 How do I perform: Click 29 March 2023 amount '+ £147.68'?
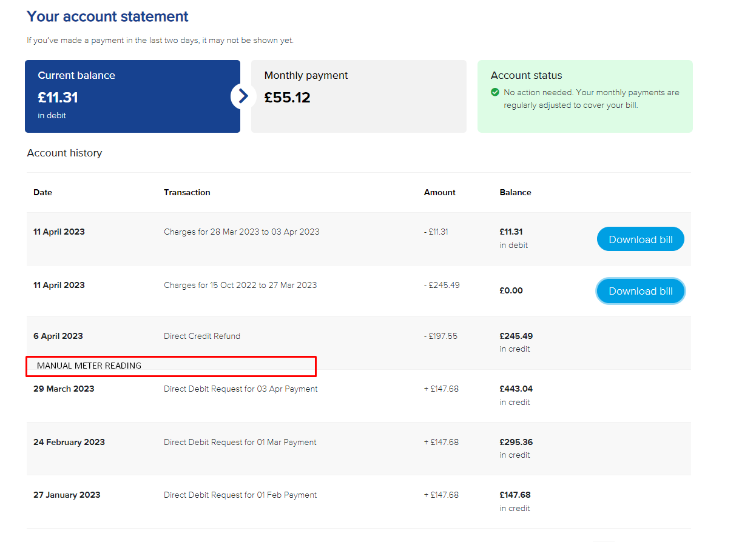point(441,389)
